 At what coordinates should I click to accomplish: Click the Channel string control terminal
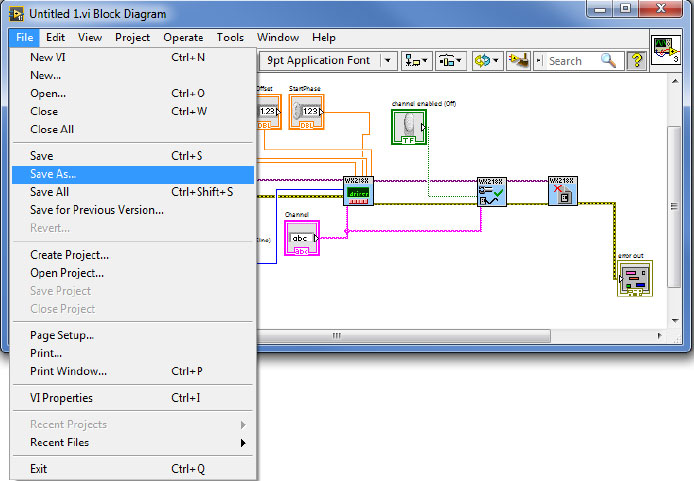[x=302, y=238]
